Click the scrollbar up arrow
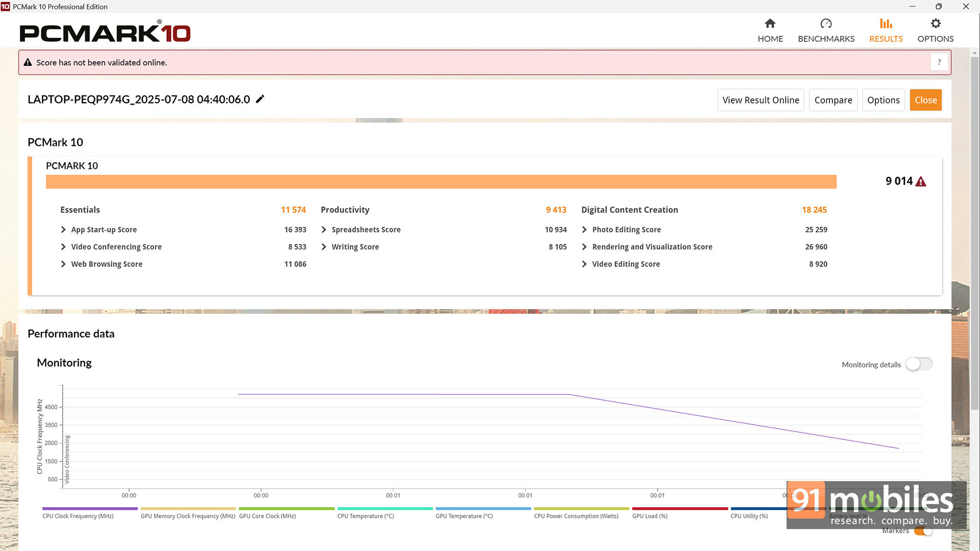Image resolution: width=980 pixels, height=551 pixels. click(974, 53)
